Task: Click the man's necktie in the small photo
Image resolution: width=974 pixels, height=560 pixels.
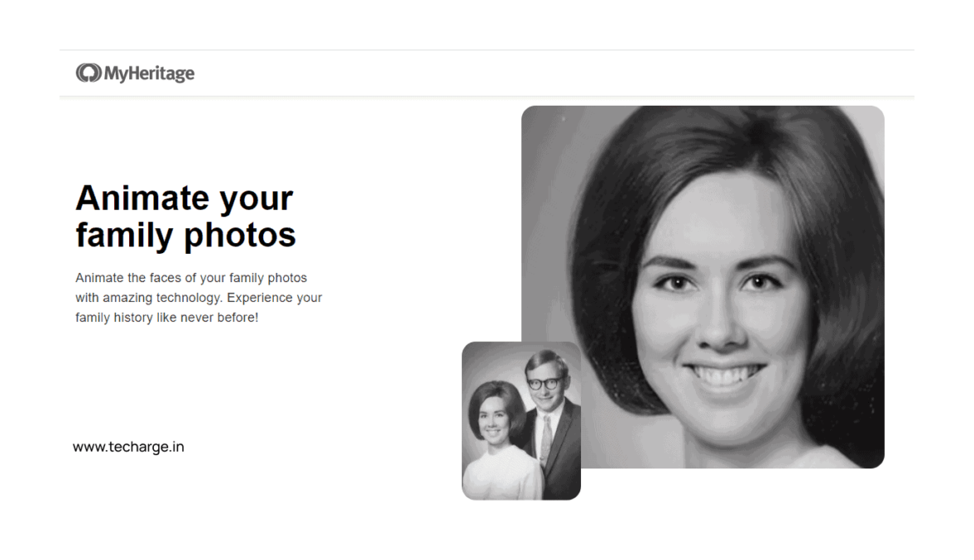Action: coord(545,441)
